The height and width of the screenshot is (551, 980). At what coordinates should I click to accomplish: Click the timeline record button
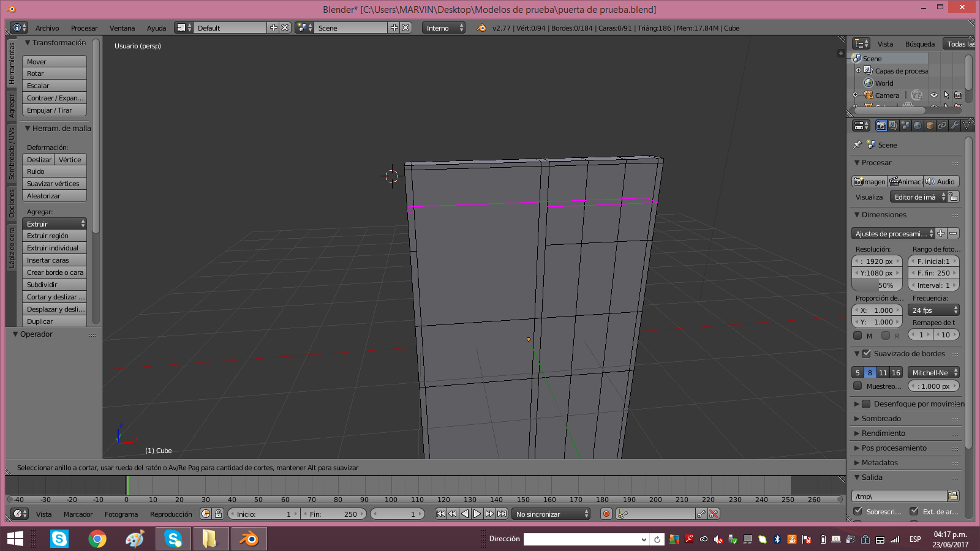pos(606,514)
